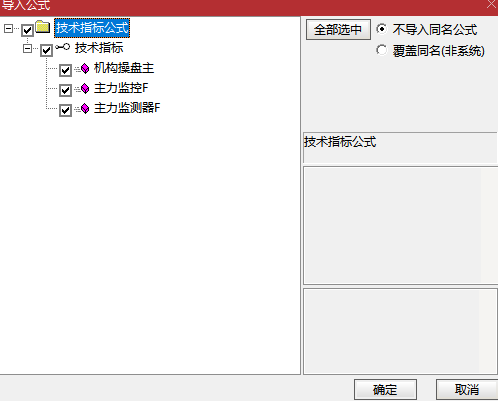The height and width of the screenshot is (401, 498).
Task: Uncheck the 技术指标 category checkbox
Action: click(x=46, y=50)
